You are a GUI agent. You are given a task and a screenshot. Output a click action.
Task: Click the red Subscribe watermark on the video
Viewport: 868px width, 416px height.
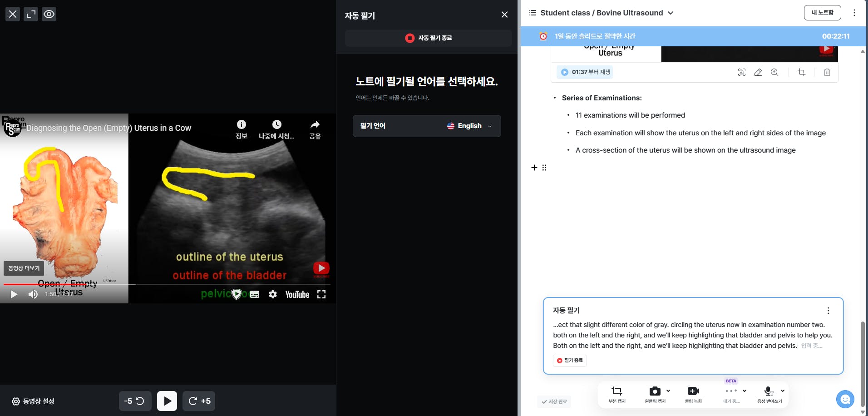[321, 269]
